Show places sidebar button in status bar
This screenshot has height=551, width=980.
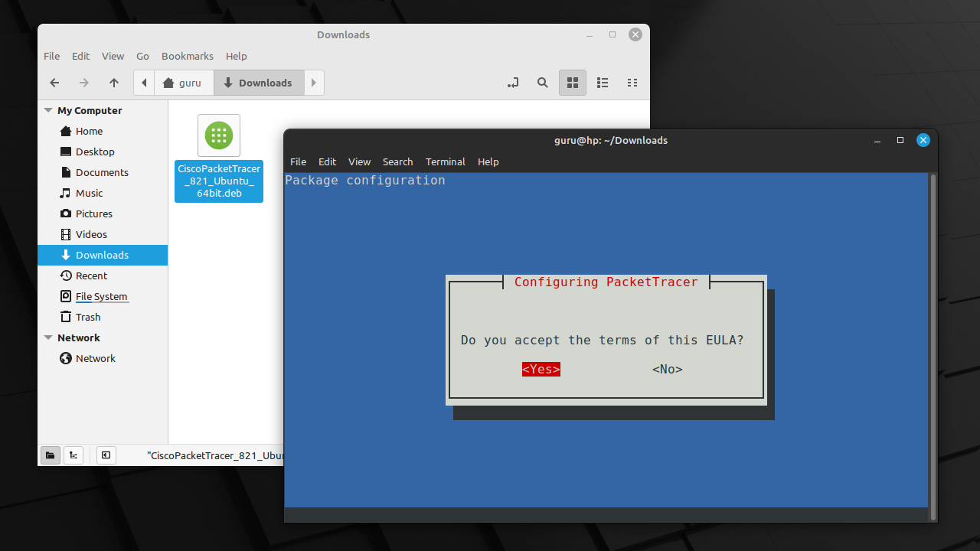point(50,455)
